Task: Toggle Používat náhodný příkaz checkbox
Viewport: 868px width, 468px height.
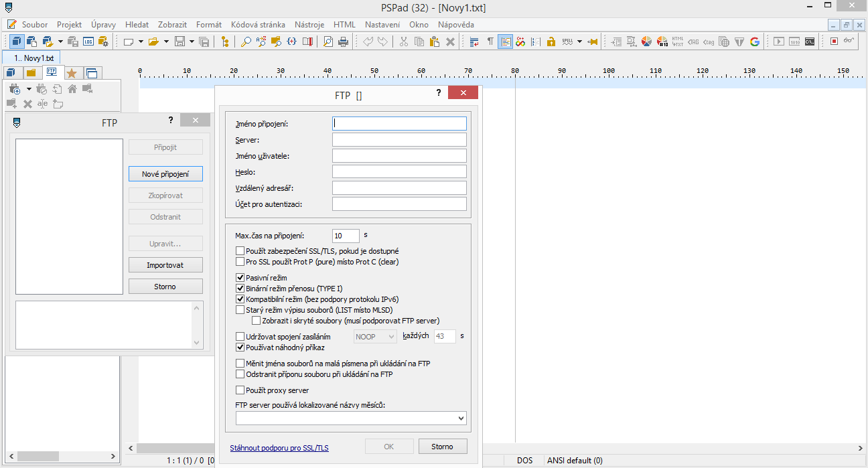Action: coord(240,347)
